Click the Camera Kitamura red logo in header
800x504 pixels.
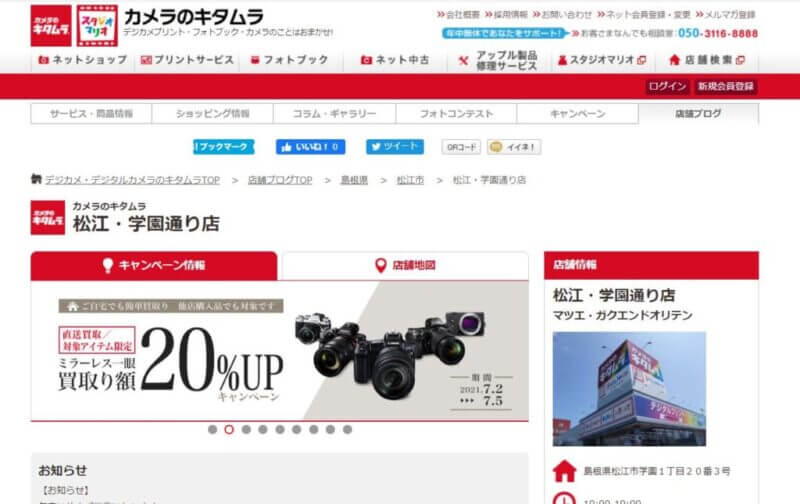[51, 26]
